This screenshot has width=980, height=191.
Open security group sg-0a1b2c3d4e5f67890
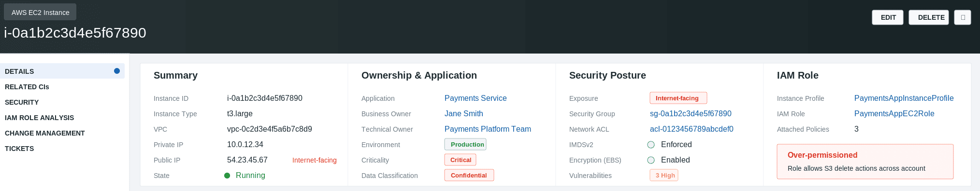click(x=691, y=113)
